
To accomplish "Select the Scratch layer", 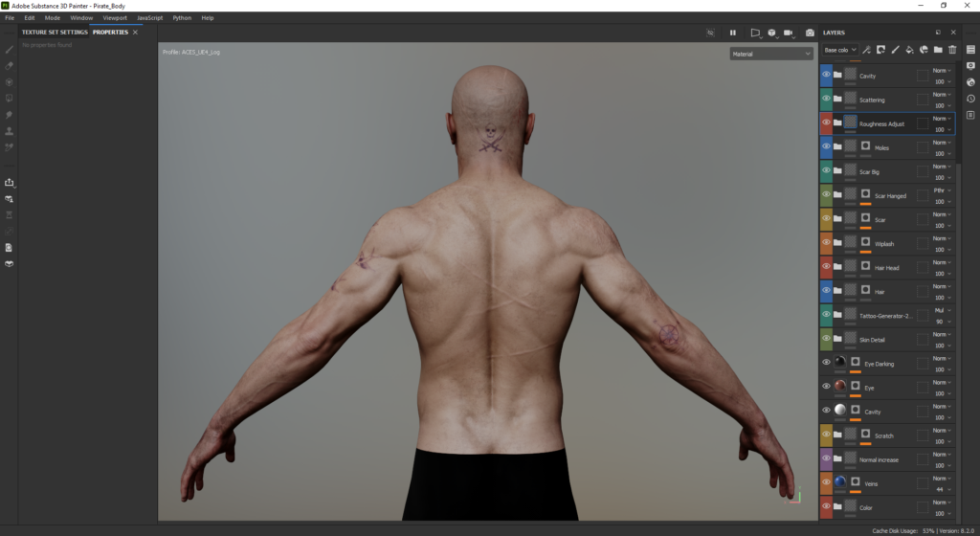I will point(887,435).
